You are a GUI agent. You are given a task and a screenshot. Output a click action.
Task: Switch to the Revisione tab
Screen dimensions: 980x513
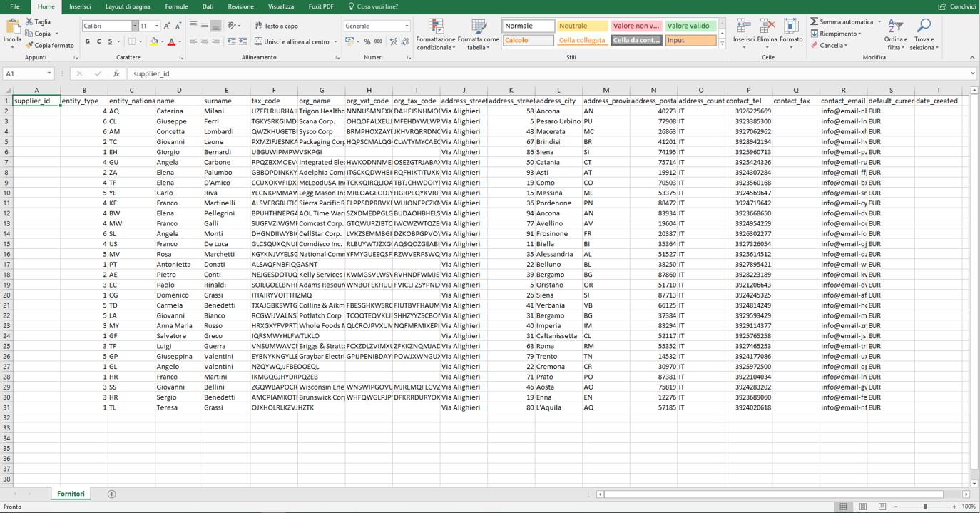pyautogui.click(x=240, y=6)
